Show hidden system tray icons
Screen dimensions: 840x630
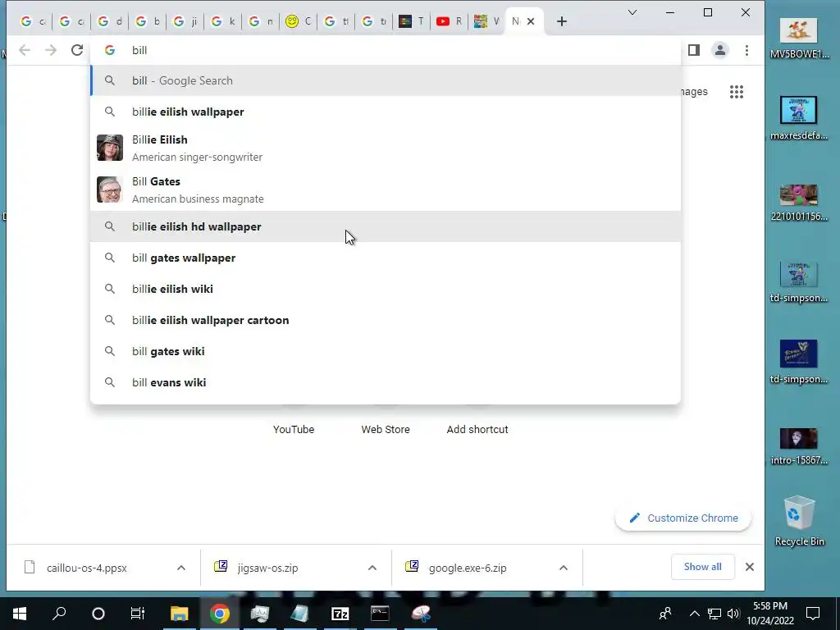[x=694, y=614]
